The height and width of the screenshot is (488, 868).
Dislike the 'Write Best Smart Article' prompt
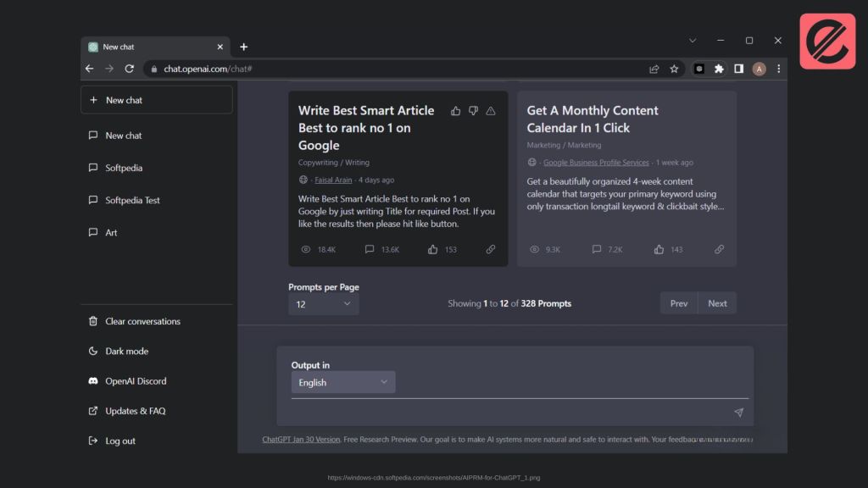pyautogui.click(x=473, y=111)
